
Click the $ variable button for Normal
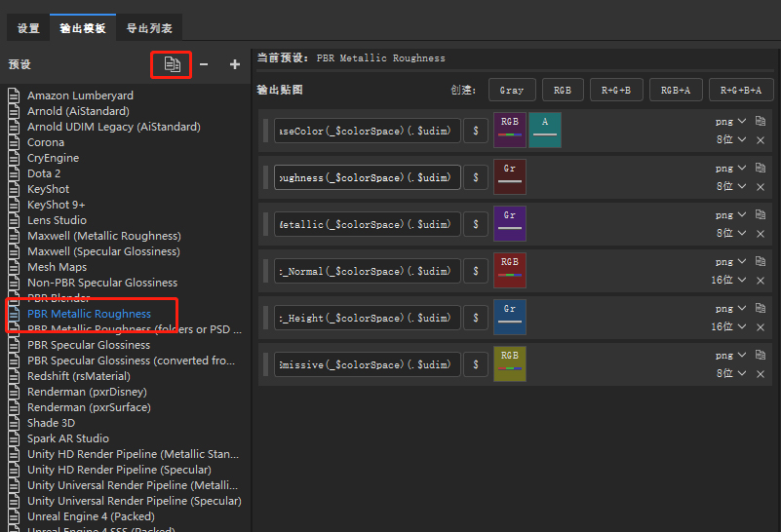point(476,271)
